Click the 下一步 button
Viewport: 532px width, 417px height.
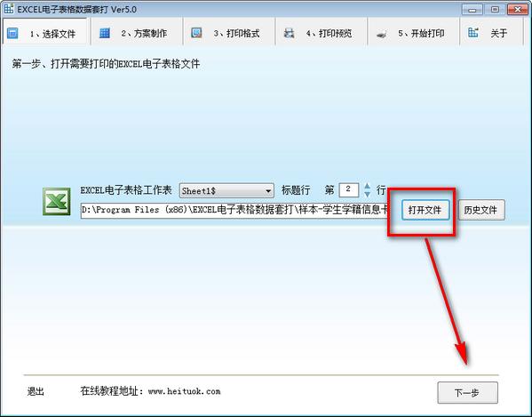pyautogui.click(x=467, y=393)
